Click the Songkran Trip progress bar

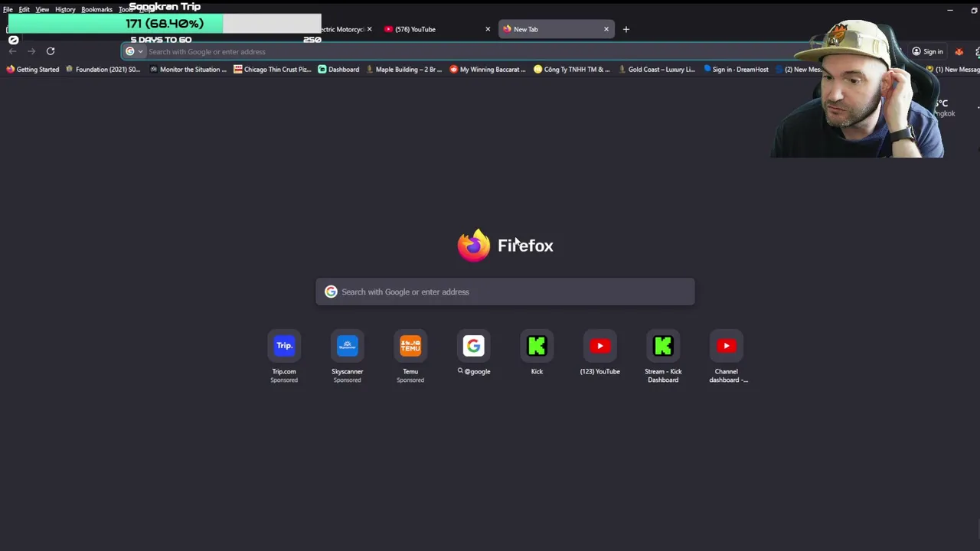[x=165, y=24]
